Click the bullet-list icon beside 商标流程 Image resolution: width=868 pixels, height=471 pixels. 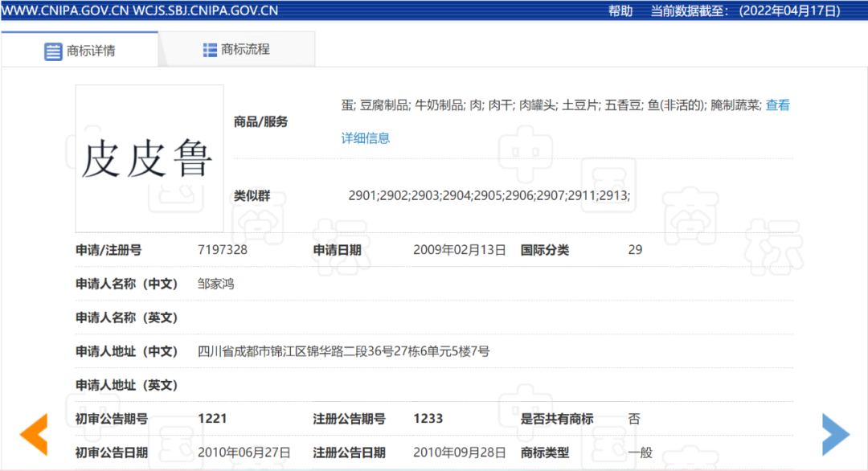(x=210, y=50)
